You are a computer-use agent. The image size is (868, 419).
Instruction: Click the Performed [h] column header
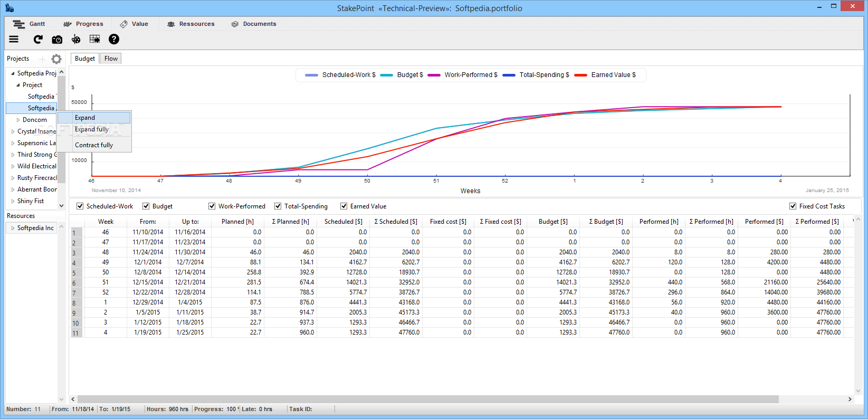point(659,222)
